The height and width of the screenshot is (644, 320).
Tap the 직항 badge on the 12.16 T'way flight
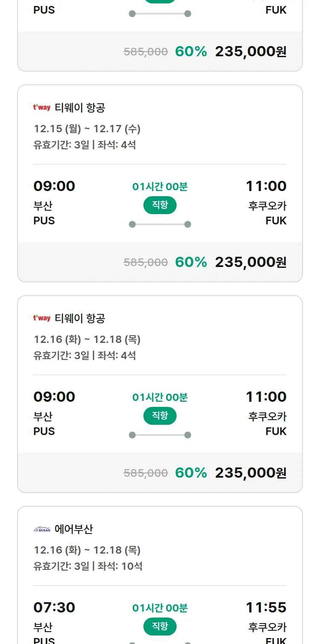coord(160,416)
